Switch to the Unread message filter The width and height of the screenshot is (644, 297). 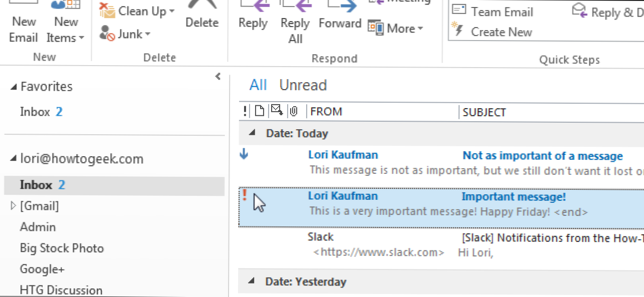[x=303, y=85]
